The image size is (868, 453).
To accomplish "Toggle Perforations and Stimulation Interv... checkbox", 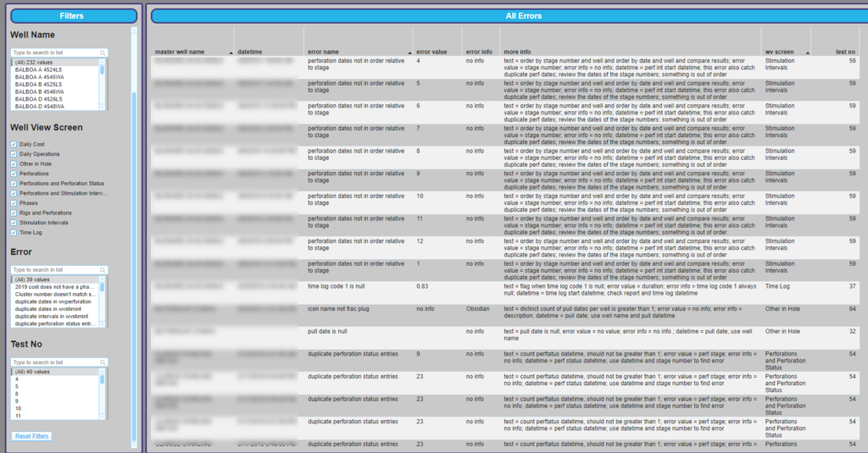I will pyautogui.click(x=14, y=194).
